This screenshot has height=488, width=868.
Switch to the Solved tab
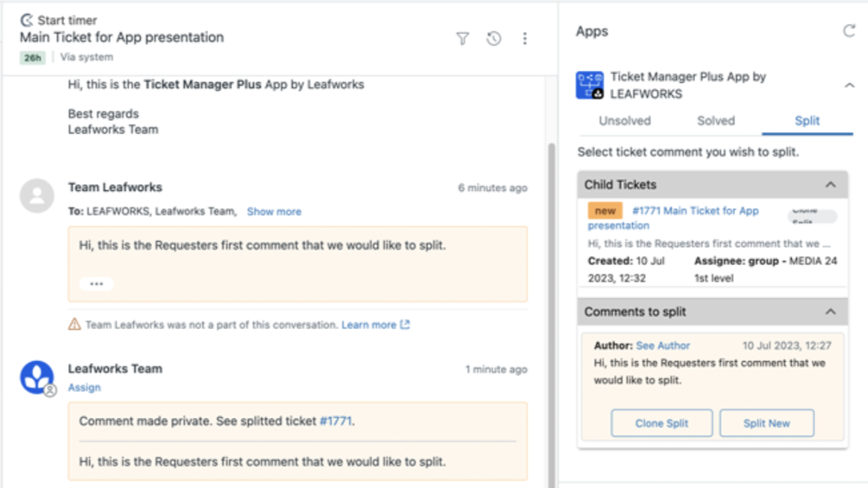coord(716,121)
